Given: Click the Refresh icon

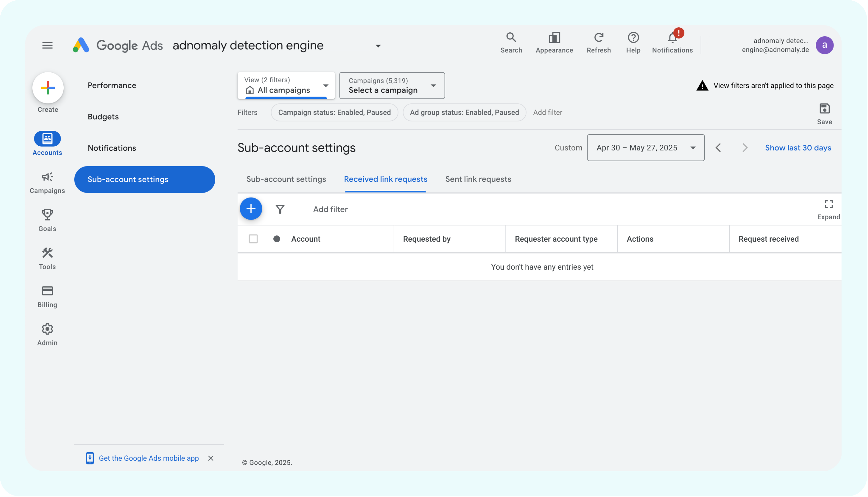Looking at the screenshot, I should pyautogui.click(x=598, y=37).
